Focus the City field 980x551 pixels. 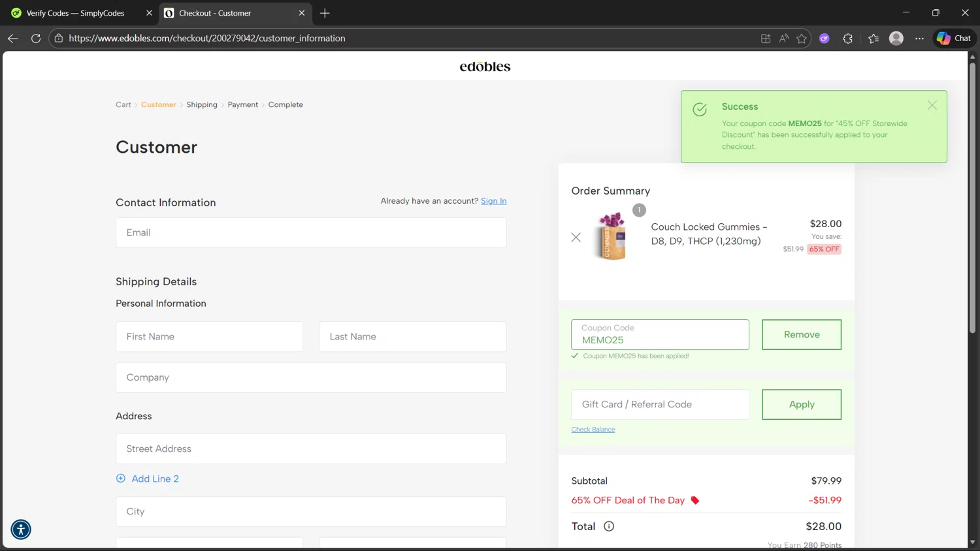tap(311, 512)
